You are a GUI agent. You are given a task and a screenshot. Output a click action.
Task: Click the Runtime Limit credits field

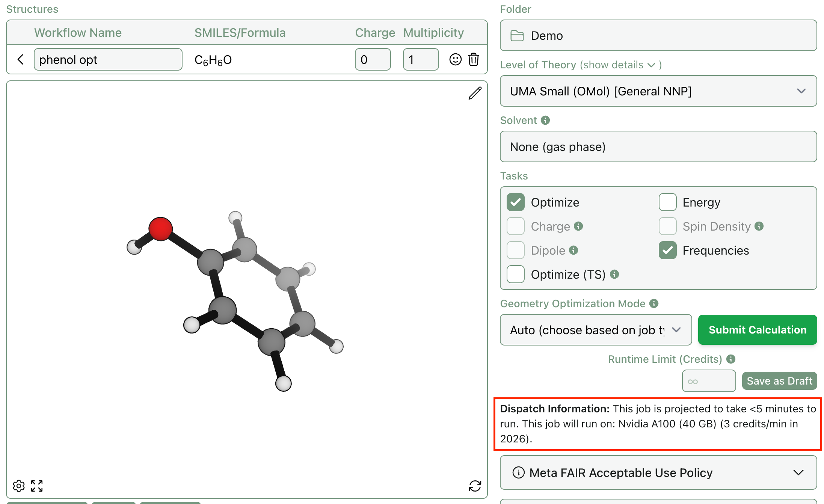pyautogui.click(x=708, y=381)
